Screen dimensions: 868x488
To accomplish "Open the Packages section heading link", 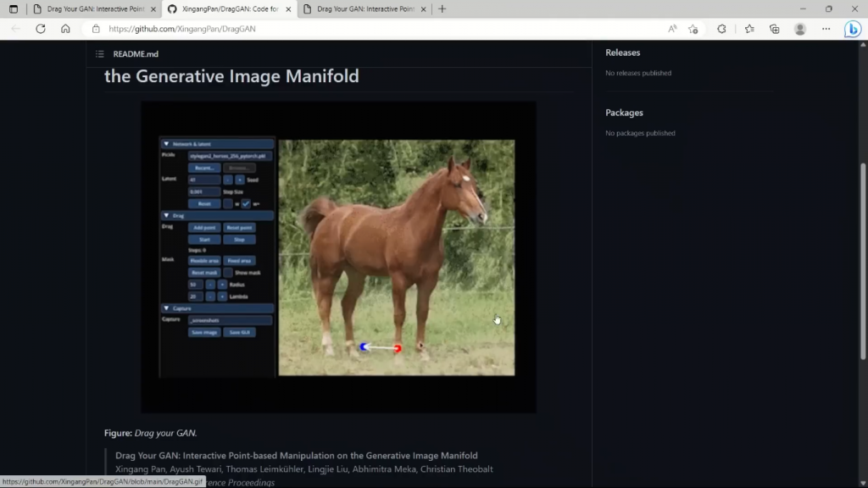I will 624,113.
